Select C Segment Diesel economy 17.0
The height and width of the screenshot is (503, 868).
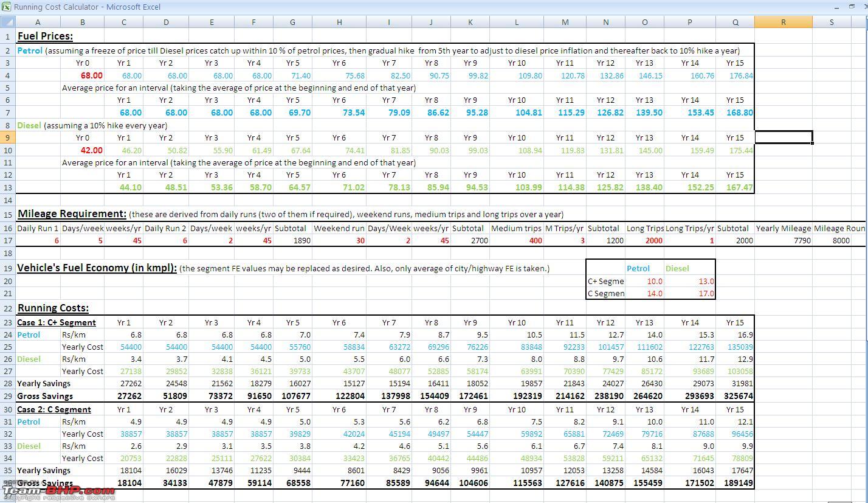coord(706,293)
